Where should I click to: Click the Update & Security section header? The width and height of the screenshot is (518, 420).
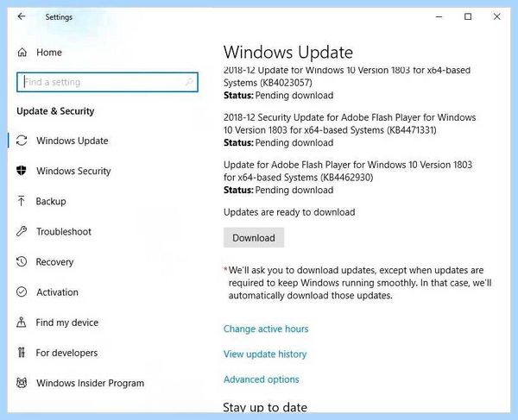pyautogui.click(x=55, y=111)
